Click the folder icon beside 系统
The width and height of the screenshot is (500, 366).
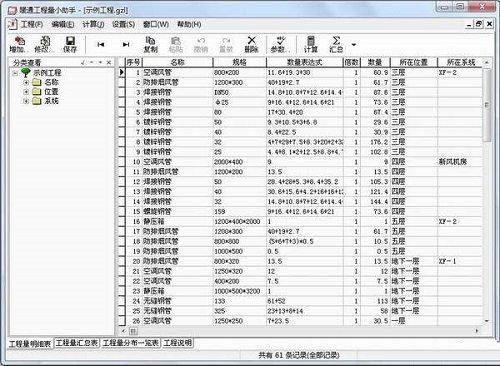tap(36, 101)
